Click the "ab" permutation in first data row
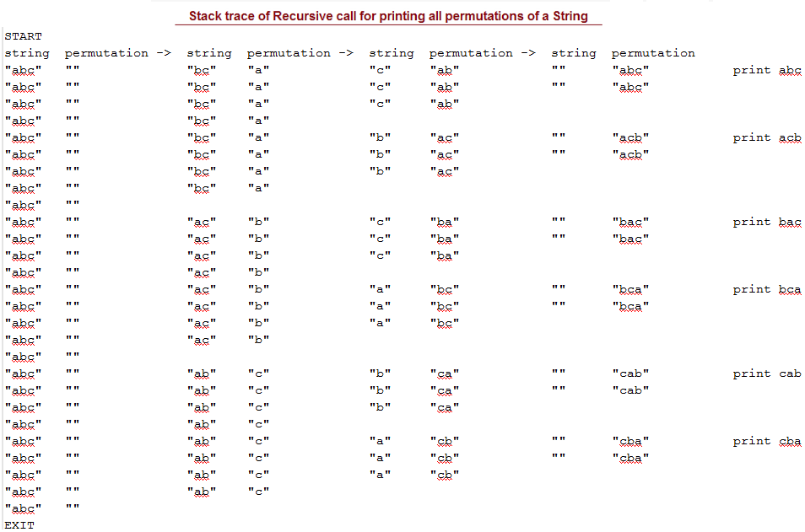805x532 pixels. [445, 70]
